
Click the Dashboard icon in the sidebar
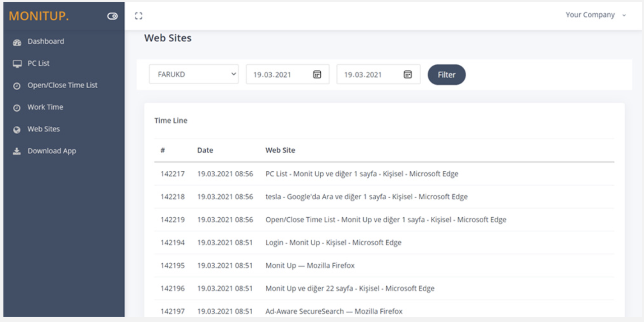tap(17, 41)
